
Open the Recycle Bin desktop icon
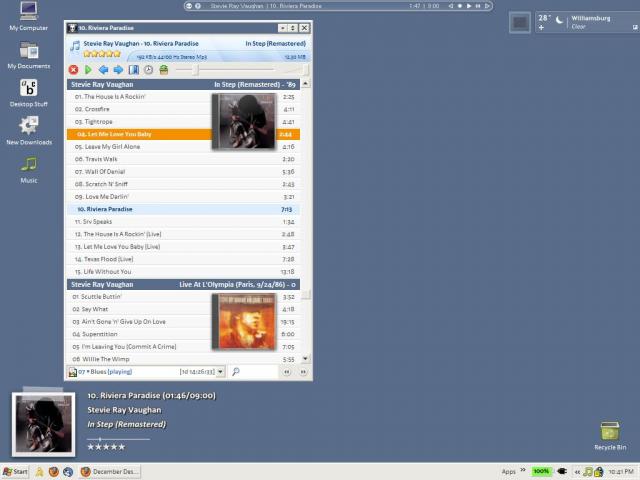(610, 436)
